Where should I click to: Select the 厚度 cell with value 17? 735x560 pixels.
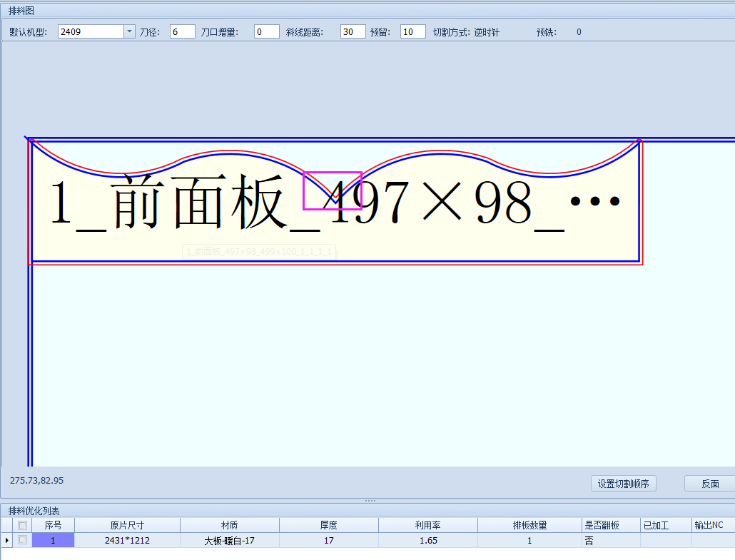coord(328,540)
